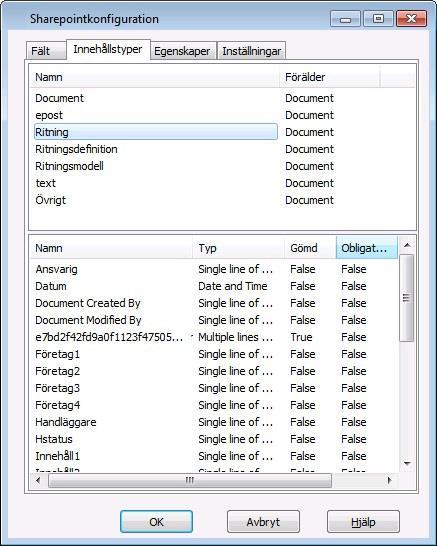Click the True value in Gömd column
Image resolution: width=437 pixels, height=546 pixels.
click(x=301, y=337)
